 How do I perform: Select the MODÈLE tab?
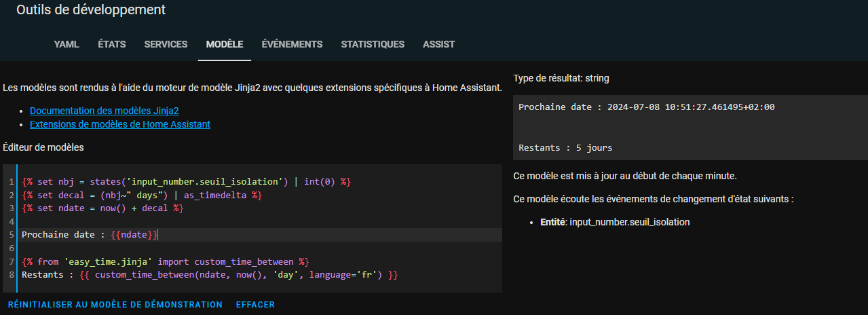pyautogui.click(x=225, y=44)
